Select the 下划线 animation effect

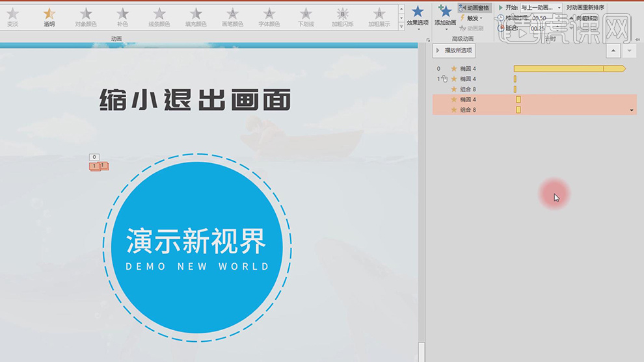(306, 17)
